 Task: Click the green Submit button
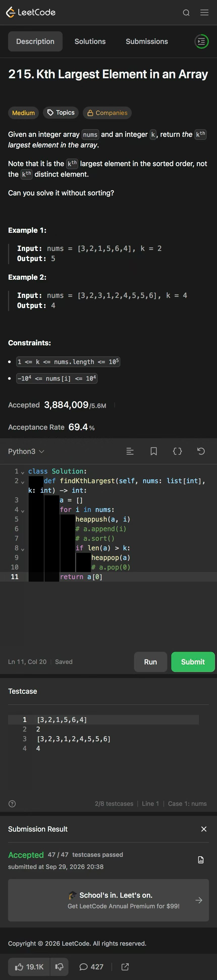point(193,662)
